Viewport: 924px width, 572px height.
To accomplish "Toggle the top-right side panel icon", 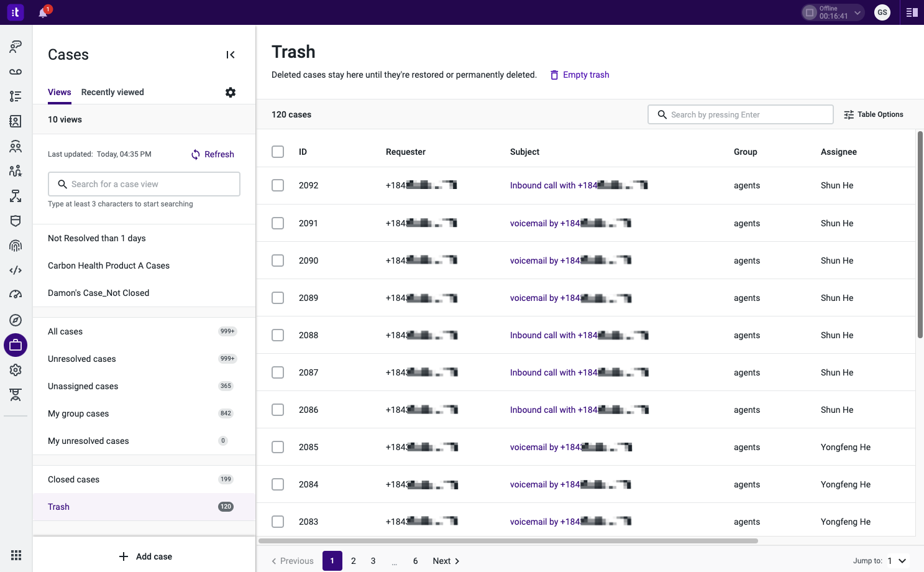I will [912, 12].
